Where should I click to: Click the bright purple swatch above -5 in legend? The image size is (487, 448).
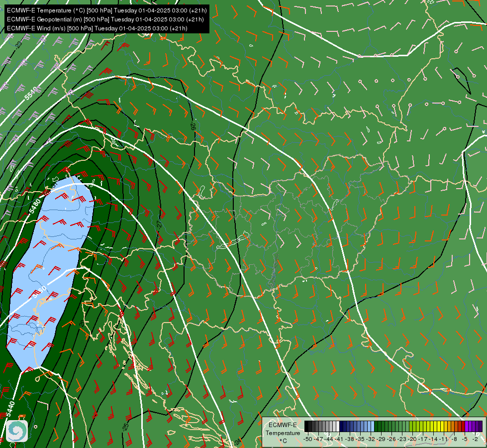[x=467, y=426]
